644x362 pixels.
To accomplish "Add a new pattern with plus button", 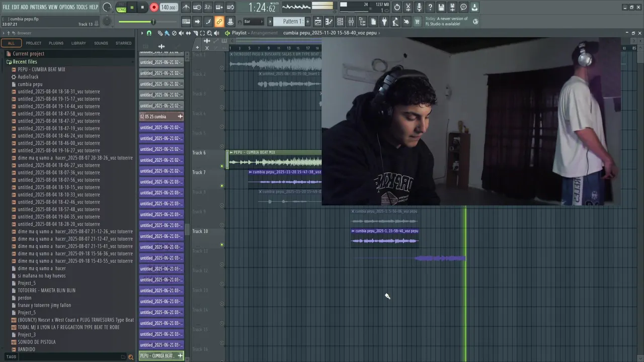I will pyautogui.click(x=307, y=22).
